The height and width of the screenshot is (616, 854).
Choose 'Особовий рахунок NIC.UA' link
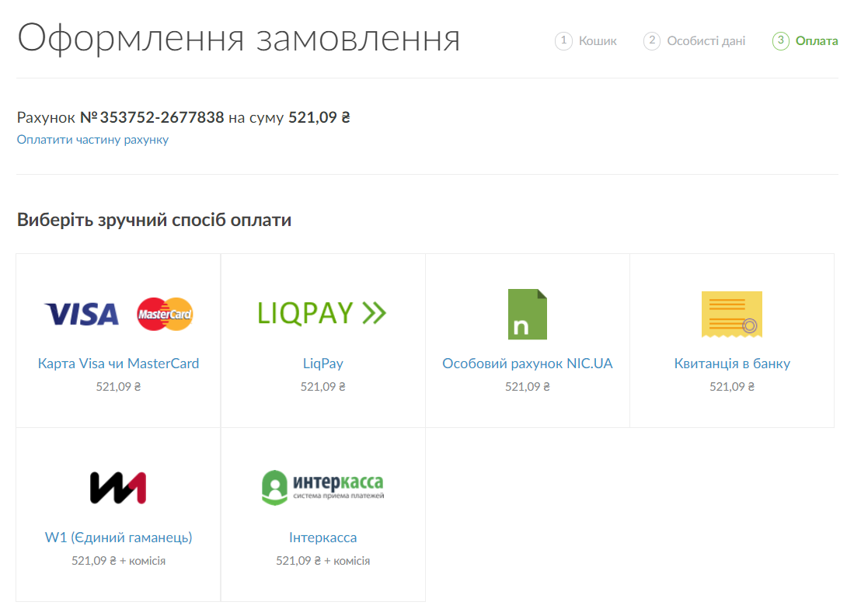tap(528, 364)
